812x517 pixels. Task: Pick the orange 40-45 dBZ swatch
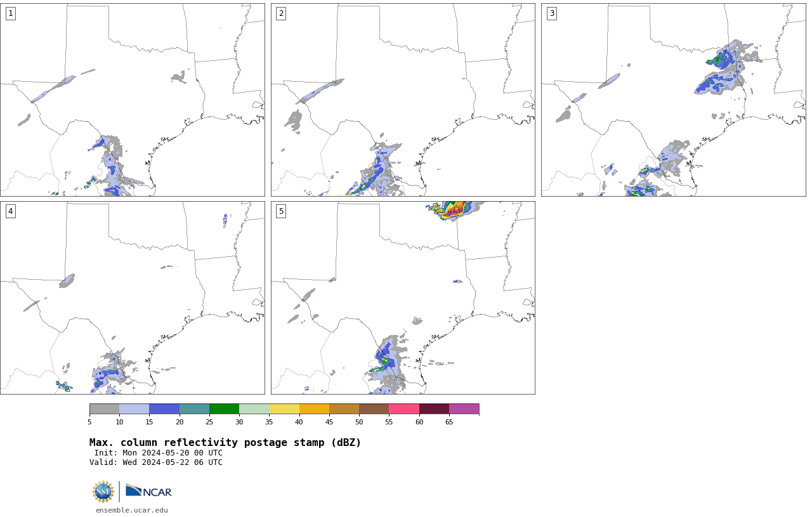(x=314, y=409)
